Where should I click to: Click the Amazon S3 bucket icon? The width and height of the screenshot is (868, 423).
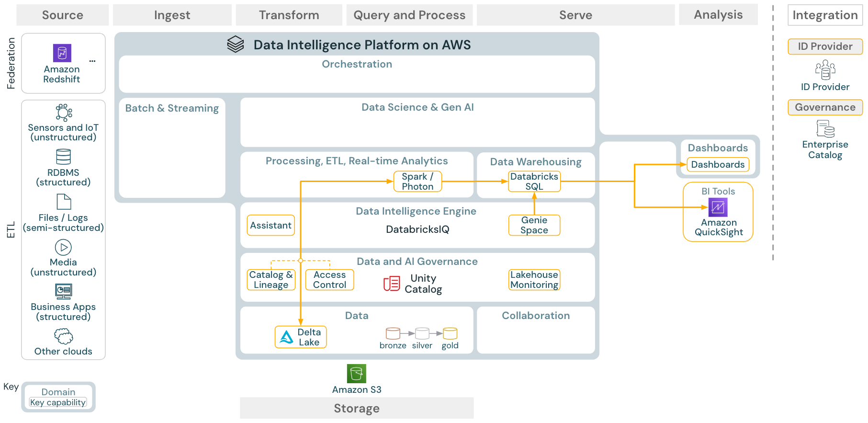tap(356, 374)
